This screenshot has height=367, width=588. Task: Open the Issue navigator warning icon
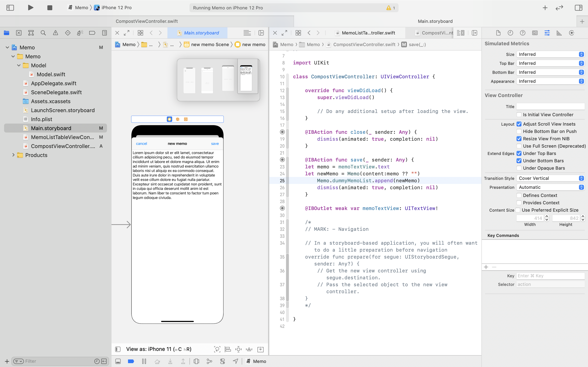pos(55,33)
